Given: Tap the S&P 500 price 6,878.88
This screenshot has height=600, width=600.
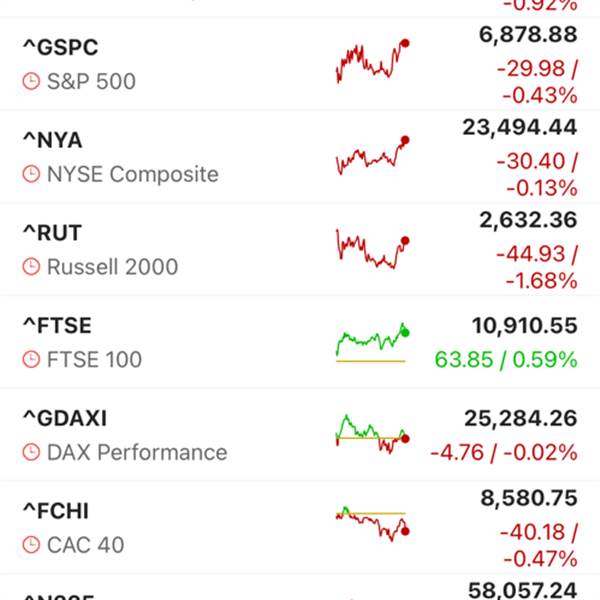Looking at the screenshot, I should [x=528, y=35].
